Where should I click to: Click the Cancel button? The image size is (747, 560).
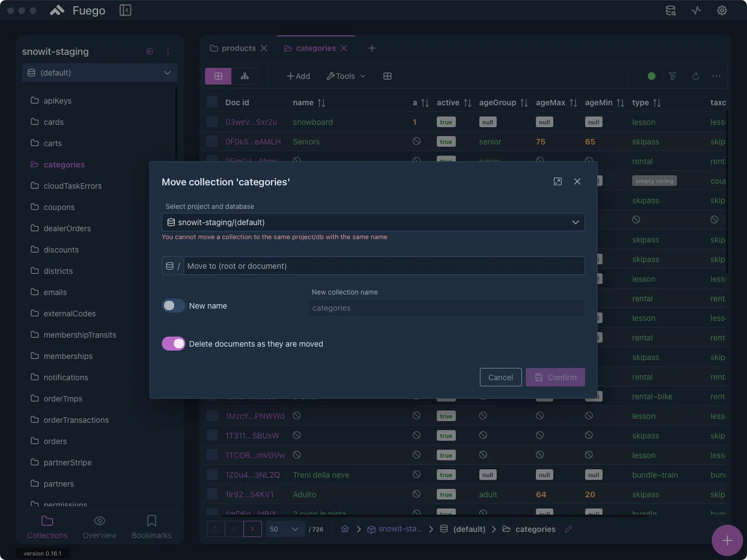[501, 377]
